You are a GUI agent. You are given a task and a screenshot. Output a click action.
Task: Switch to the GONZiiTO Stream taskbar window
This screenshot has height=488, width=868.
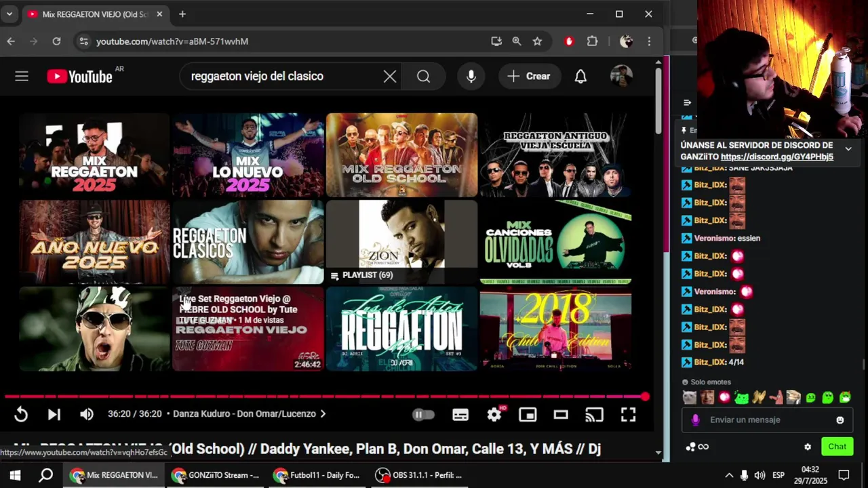coord(216,475)
